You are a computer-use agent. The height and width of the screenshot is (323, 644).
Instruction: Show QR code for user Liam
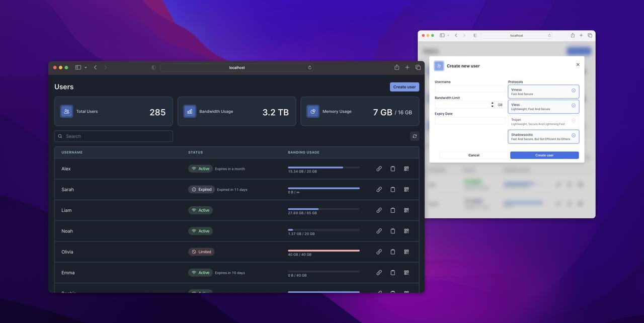[407, 210]
